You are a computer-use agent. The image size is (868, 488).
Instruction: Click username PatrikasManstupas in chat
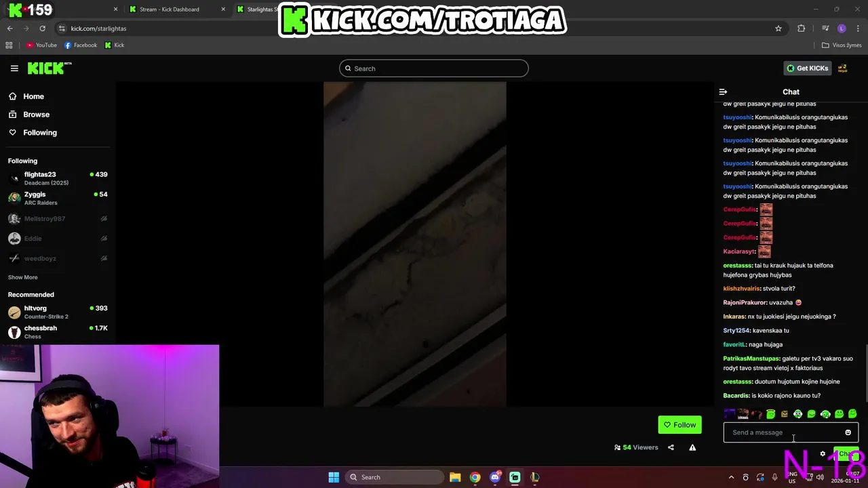(751, 359)
